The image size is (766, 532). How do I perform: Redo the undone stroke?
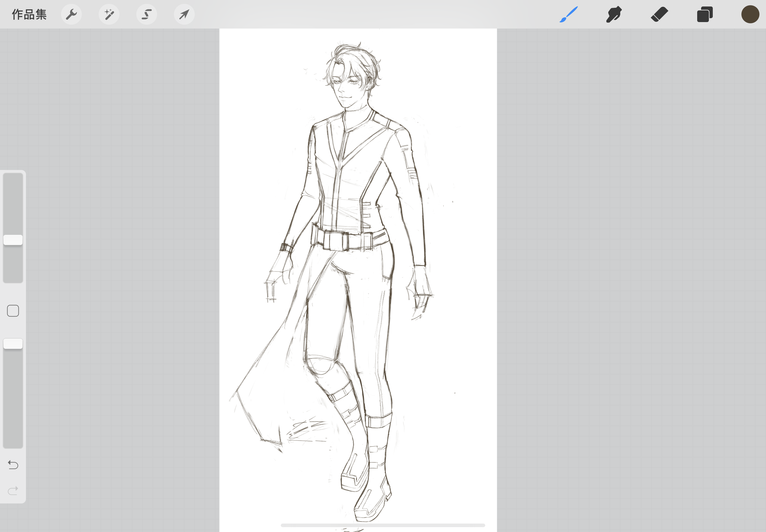(13, 491)
